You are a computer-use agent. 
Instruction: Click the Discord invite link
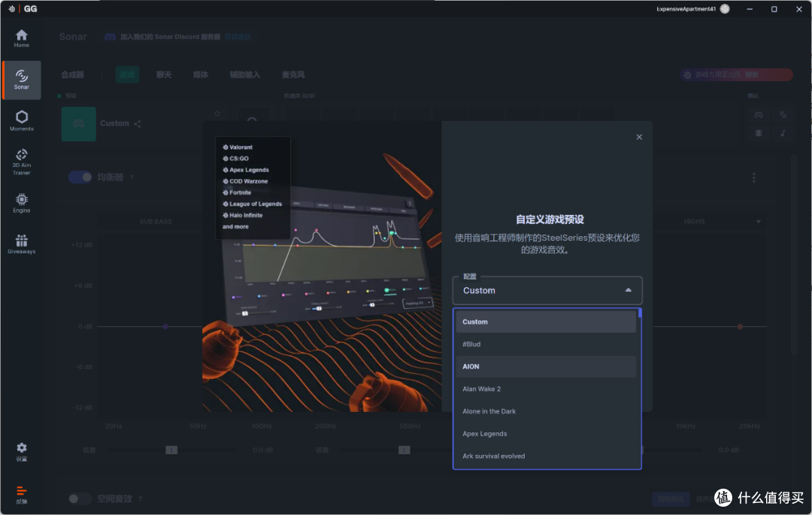tap(238, 37)
